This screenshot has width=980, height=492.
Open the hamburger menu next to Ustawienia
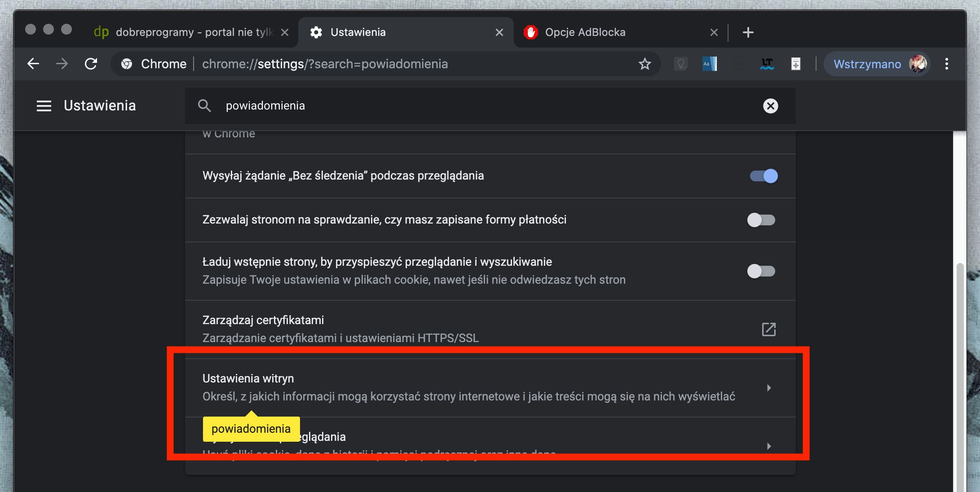point(44,105)
